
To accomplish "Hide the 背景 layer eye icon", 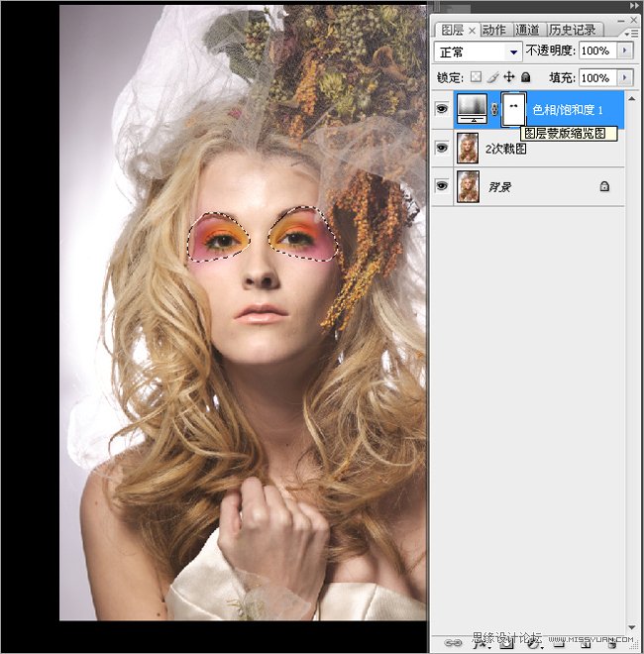I will click(x=442, y=186).
